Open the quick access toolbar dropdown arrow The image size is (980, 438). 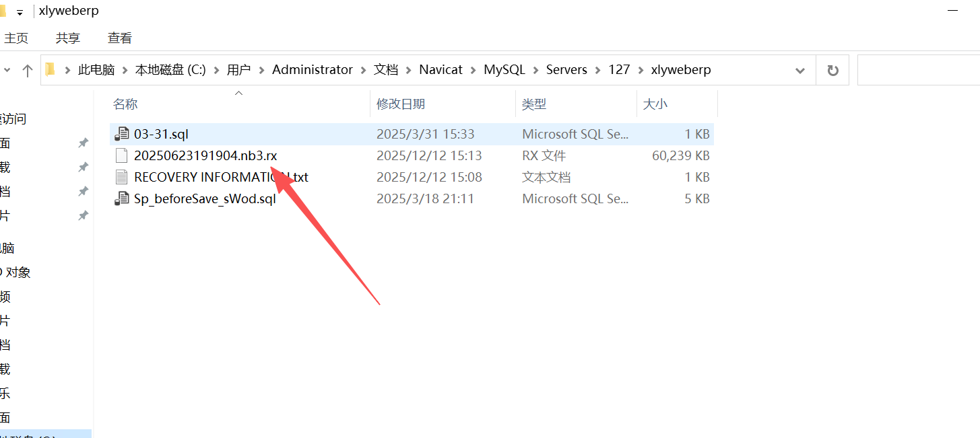20,12
